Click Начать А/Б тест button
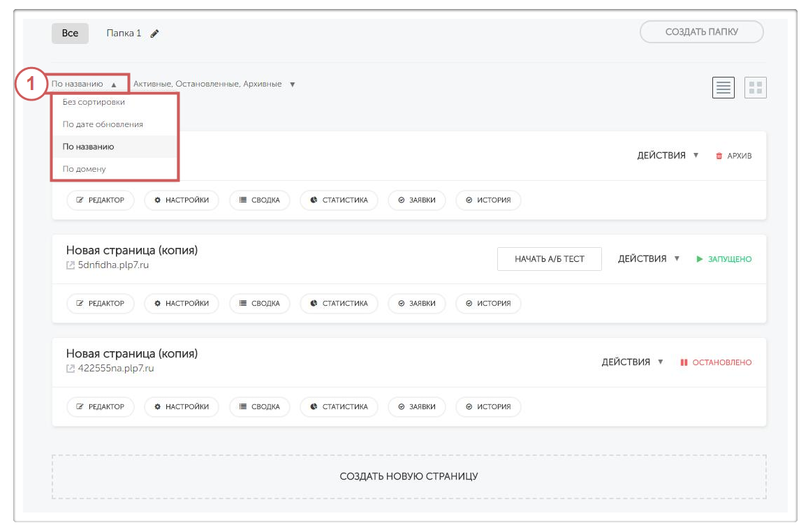The image size is (808, 532). coord(549,259)
